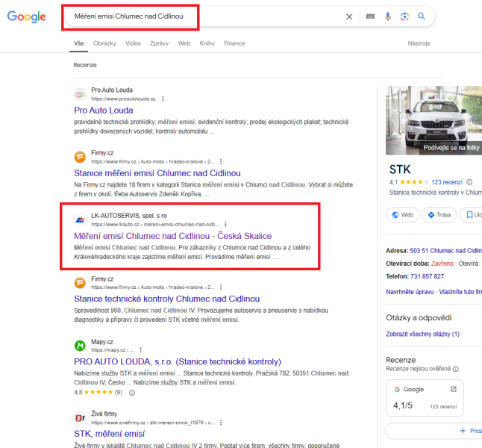Open more options for the lkauto.cz result
This screenshot has width=482, height=448.
(x=225, y=224)
